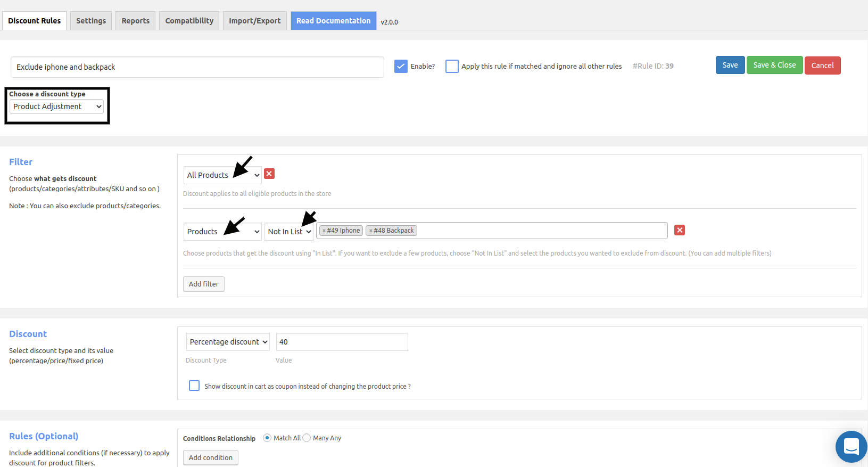Open the Import/Export tab

click(255, 21)
